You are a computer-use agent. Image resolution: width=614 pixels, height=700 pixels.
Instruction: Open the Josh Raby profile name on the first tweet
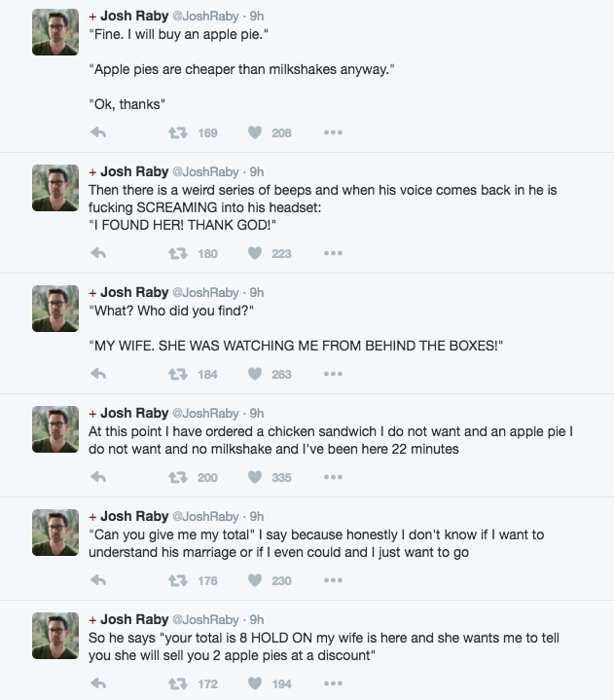134,17
